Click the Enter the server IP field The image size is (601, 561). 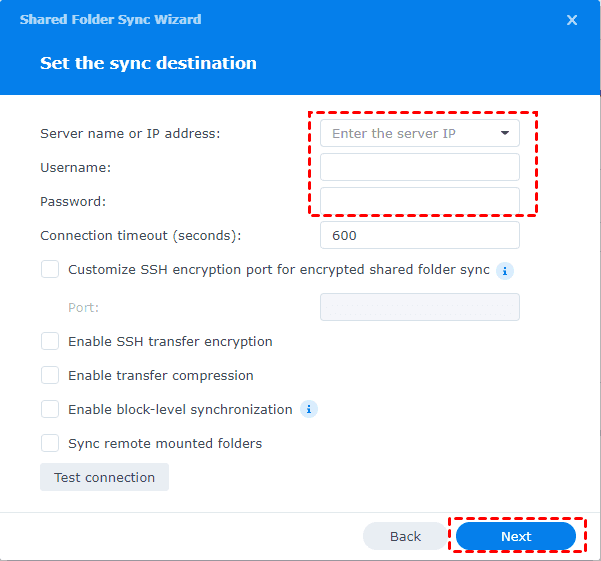(405, 133)
